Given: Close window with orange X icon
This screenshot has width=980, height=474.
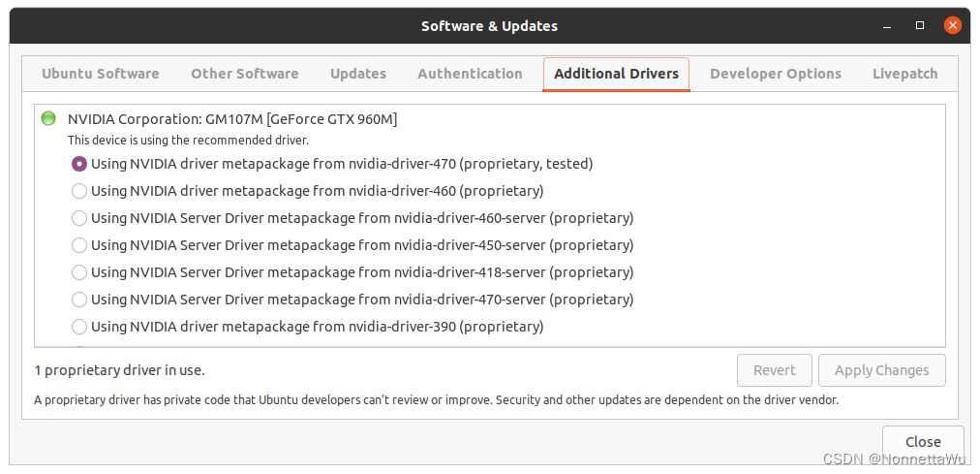Looking at the screenshot, I should (x=952, y=25).
